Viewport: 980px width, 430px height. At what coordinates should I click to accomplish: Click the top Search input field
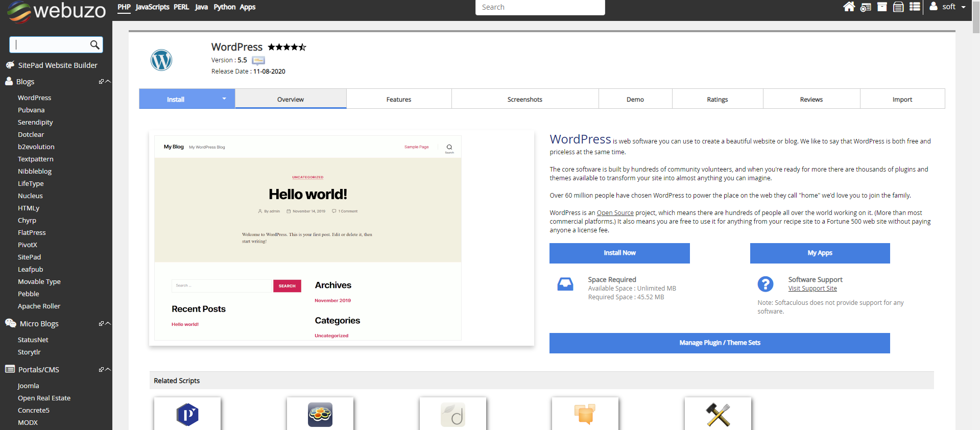540,7
